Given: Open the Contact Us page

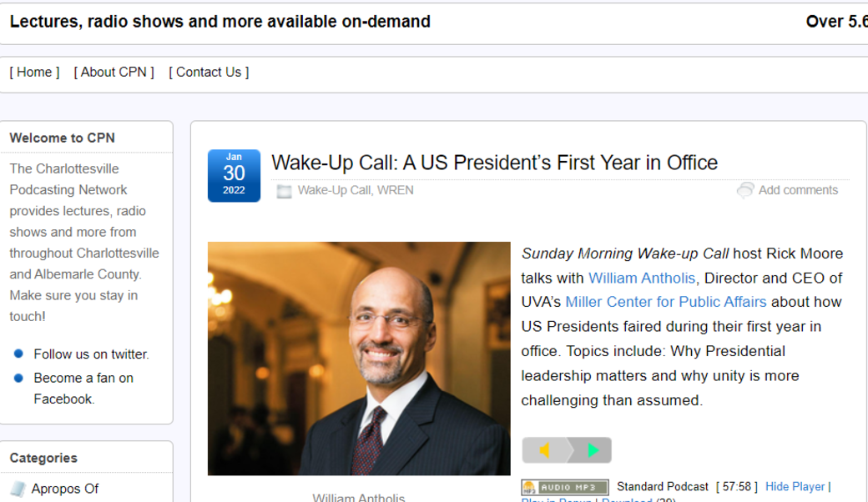Looking at the screenshot, I should point(208,72).
